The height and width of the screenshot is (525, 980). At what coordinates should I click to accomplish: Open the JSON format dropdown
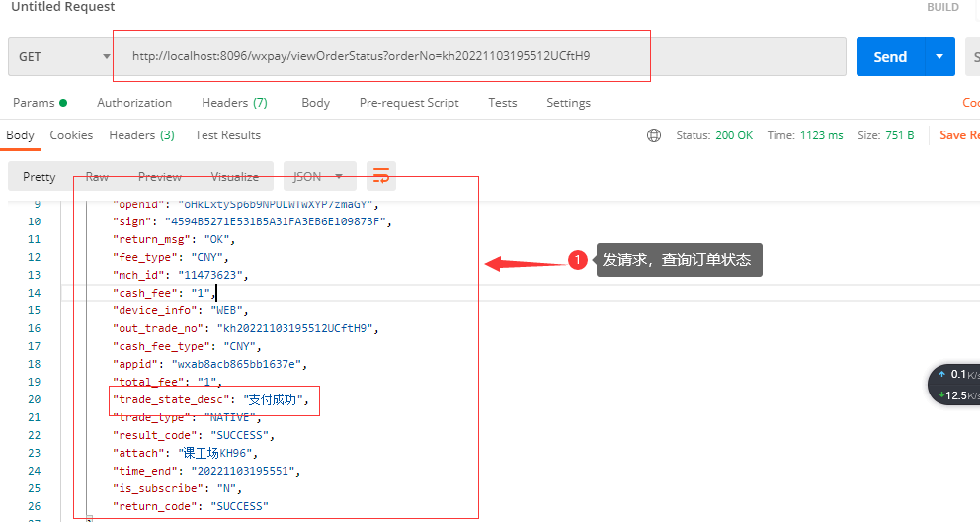[x=319, y=176]
